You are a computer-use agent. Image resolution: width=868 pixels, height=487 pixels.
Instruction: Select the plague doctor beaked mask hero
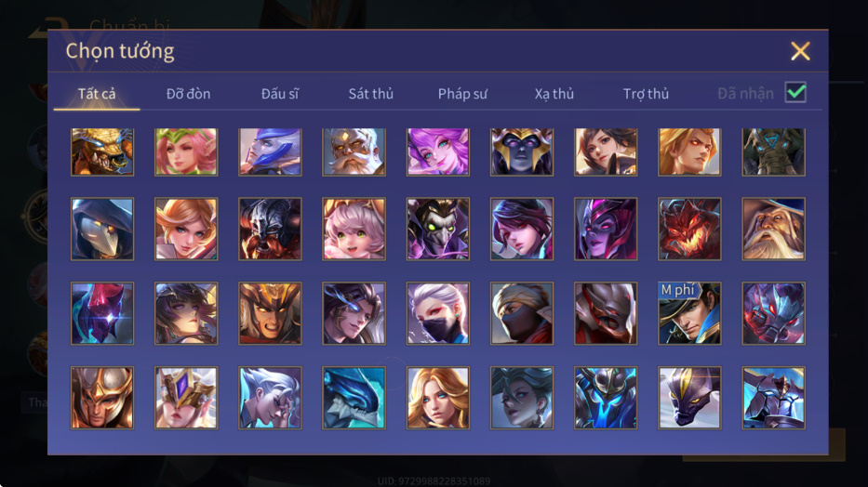[102, 229]
